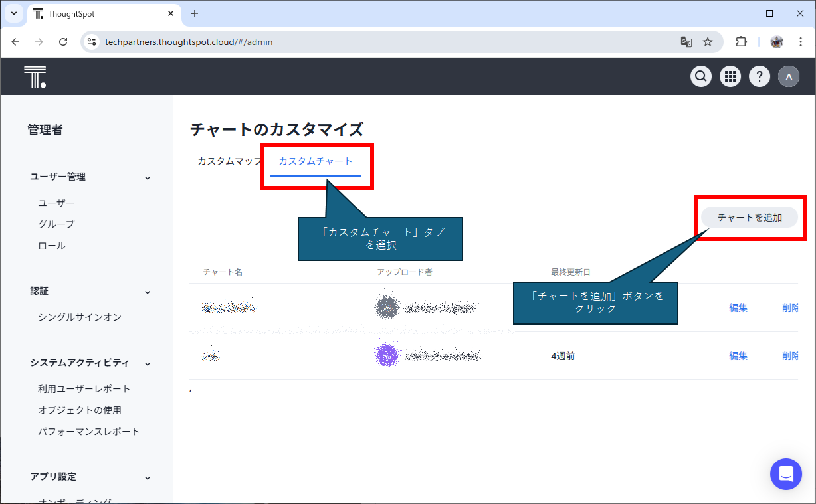Reload the page
The height and width of the screenshot is (504, 816).
(x=63, y=42)
